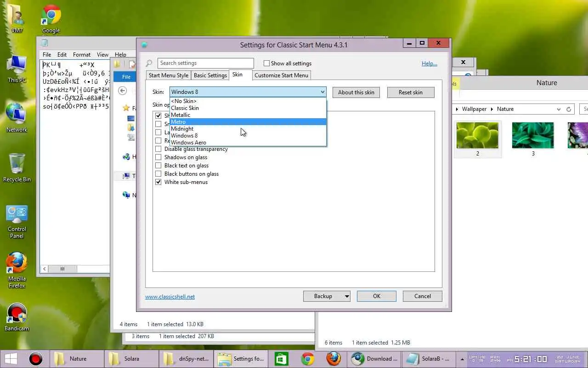
Task: Select the Recycle Bin desktop icon
Action: coord(17,168)
